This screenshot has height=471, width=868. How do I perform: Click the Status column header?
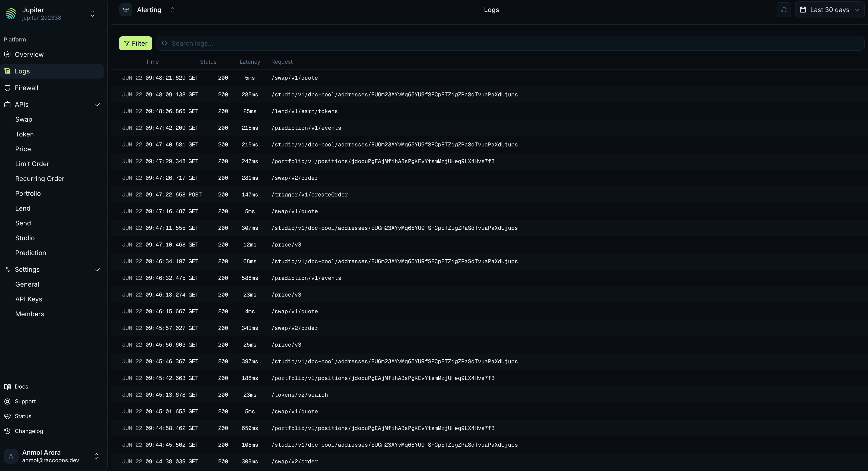click(208, 62)
